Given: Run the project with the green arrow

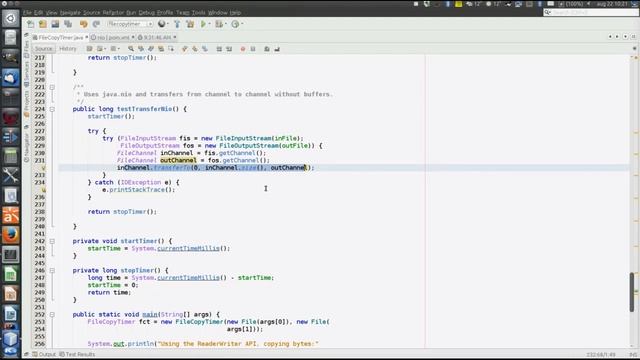Looking at the screenshot, I should coord(203,24).
